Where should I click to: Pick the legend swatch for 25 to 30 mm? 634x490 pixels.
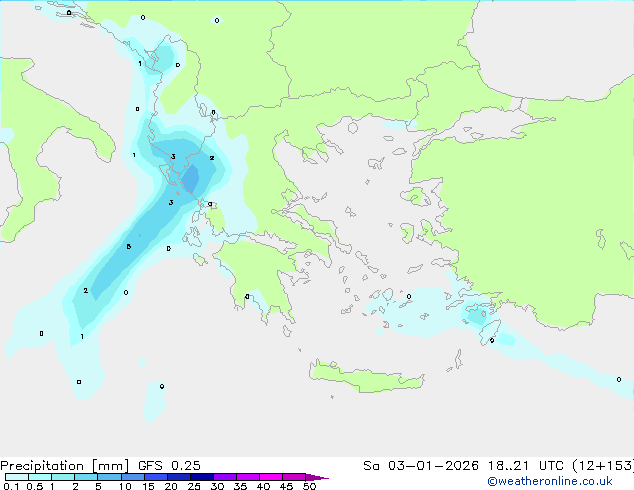(201, 477)
